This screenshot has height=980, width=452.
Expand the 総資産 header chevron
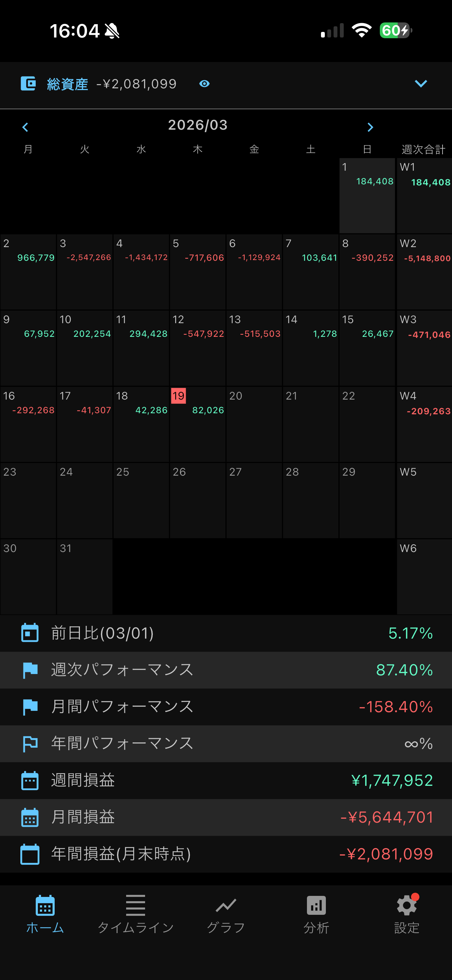[x=420, y=84]
